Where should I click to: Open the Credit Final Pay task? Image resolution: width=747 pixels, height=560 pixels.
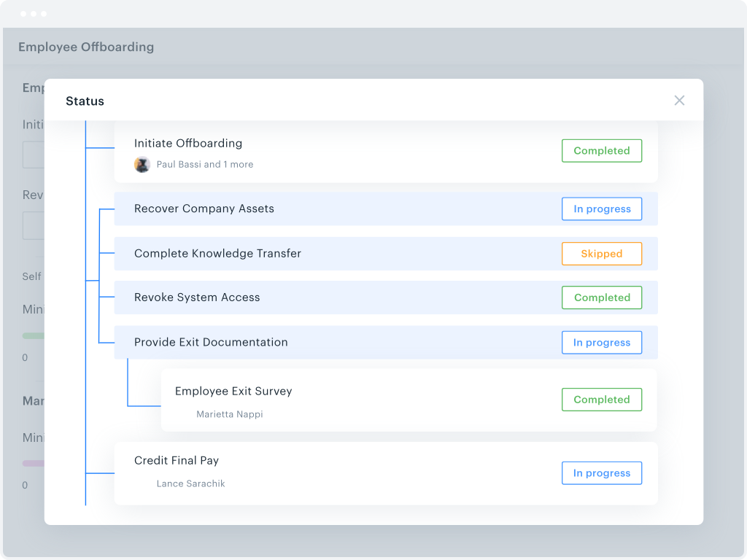(177, 461)
